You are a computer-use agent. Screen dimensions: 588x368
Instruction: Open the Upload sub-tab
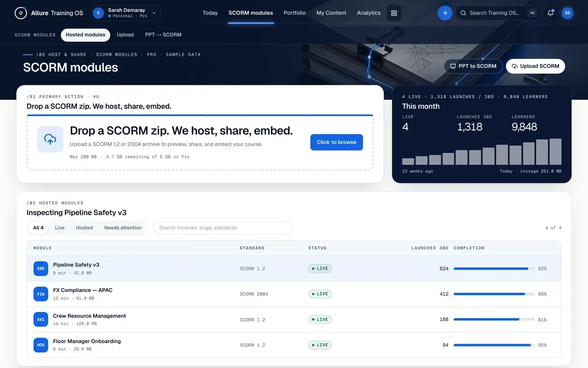coord(125,35)
